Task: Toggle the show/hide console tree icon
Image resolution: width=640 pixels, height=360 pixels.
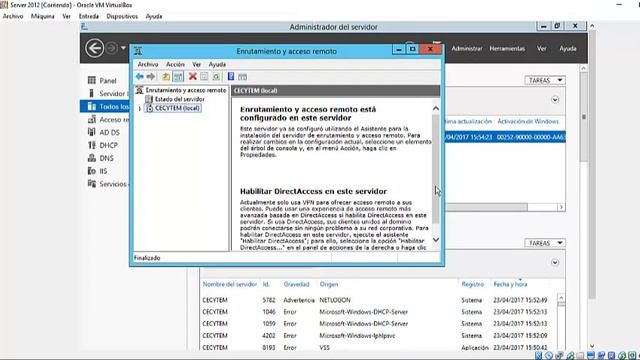Action: click(178, 77)
